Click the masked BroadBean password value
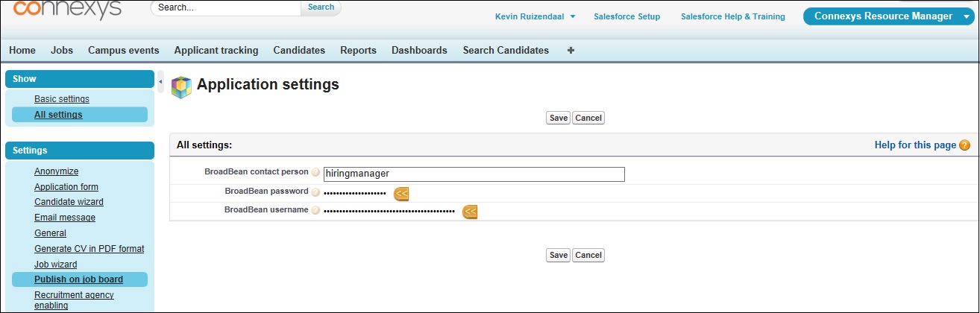This screenshot has height=313, width=980. (x=355, y=193)
